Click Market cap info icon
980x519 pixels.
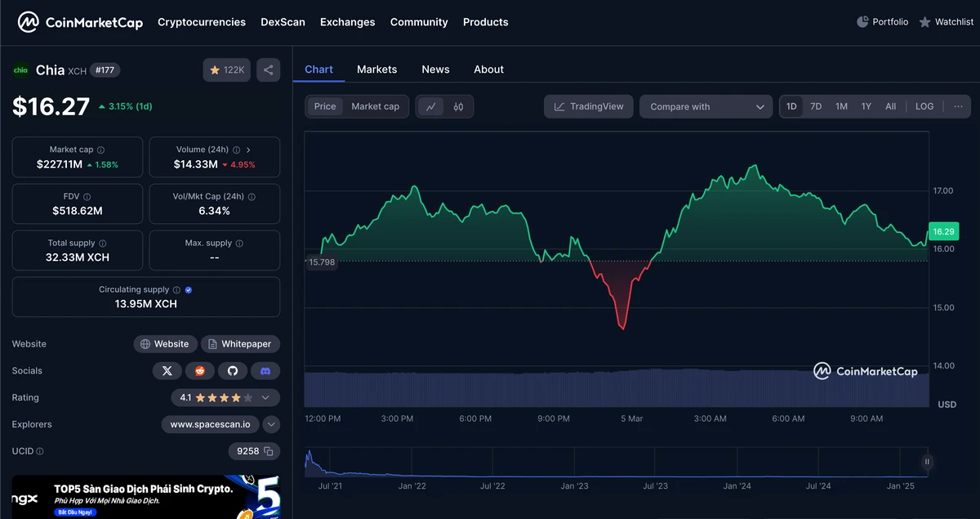101,150
